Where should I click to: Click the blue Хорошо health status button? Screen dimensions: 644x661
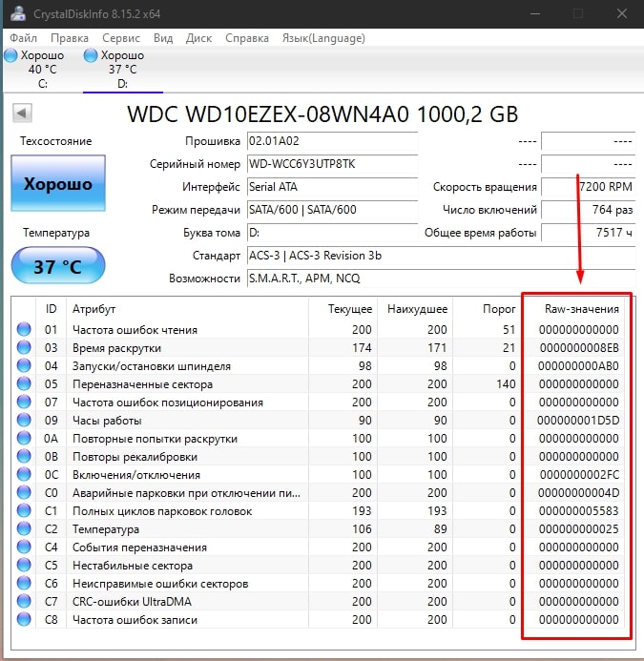(x=58, y=183)
